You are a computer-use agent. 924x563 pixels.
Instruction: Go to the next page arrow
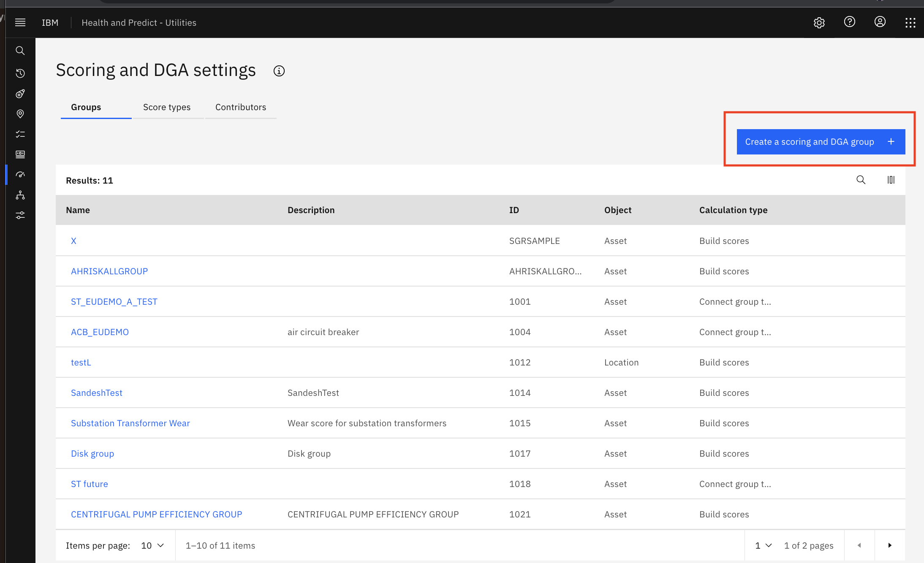pos(890,545)
